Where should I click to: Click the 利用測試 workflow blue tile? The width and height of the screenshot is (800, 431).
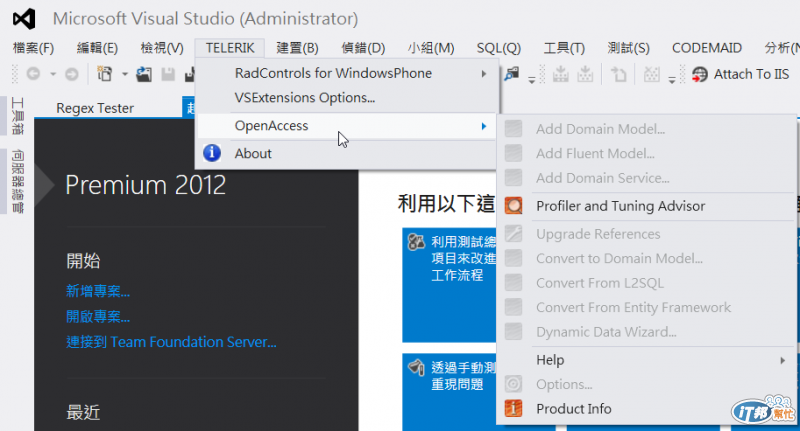(x=449, y=285)
